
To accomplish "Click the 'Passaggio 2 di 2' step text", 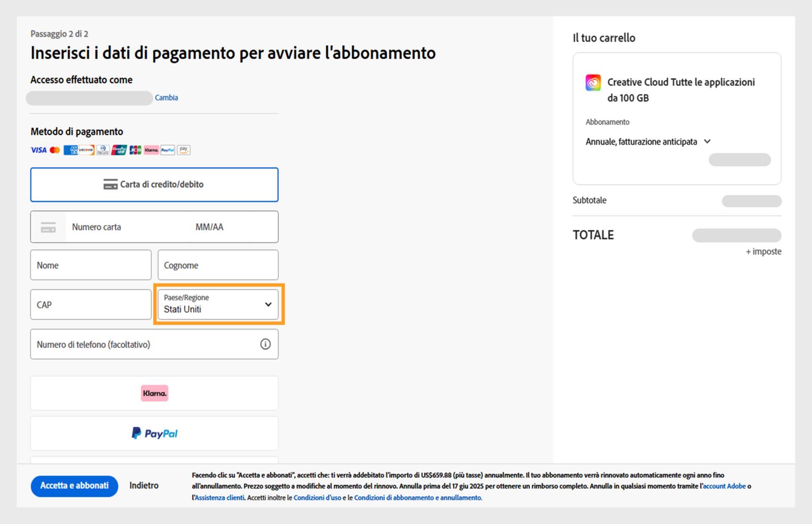I will (59, 34).
